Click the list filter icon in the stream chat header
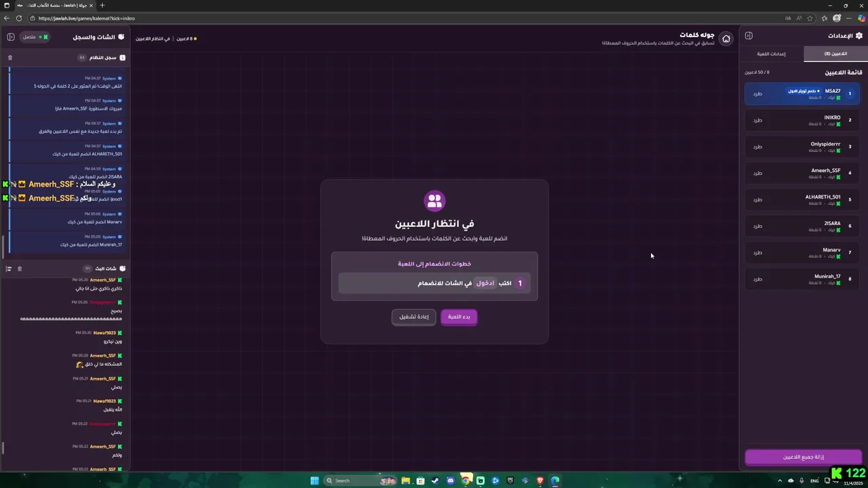Viewport: 868px width, 488px height. [9, 269]
